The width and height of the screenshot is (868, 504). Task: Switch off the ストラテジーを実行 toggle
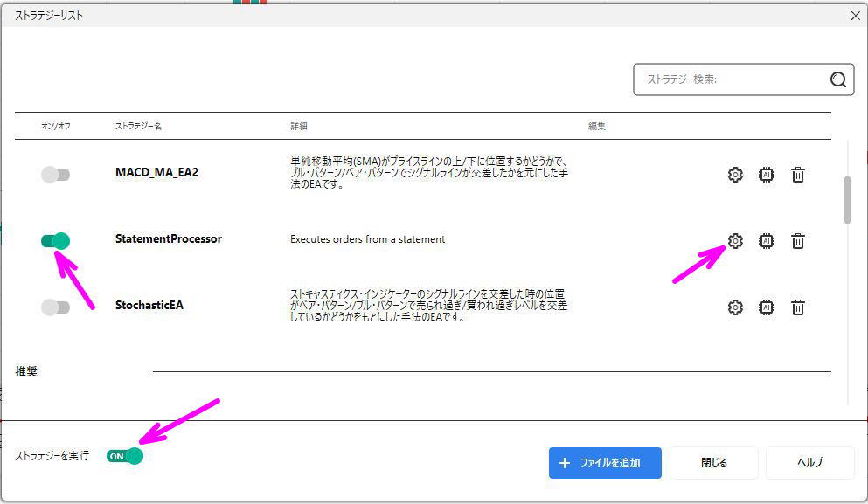click(124, 456)
